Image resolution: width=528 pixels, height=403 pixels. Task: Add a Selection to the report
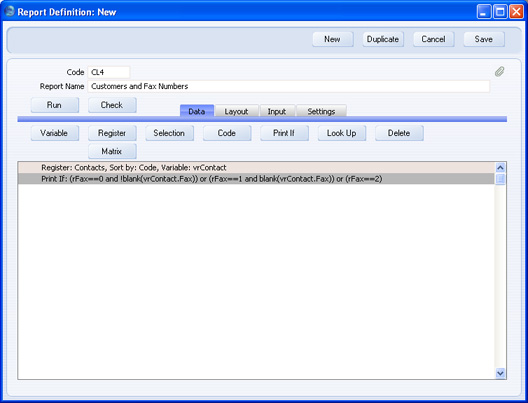pos(169,133)
